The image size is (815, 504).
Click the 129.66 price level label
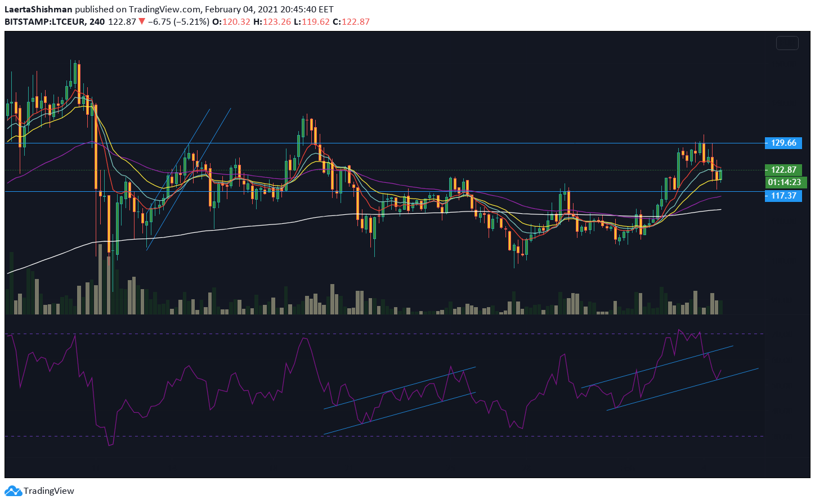click(783, 143)
